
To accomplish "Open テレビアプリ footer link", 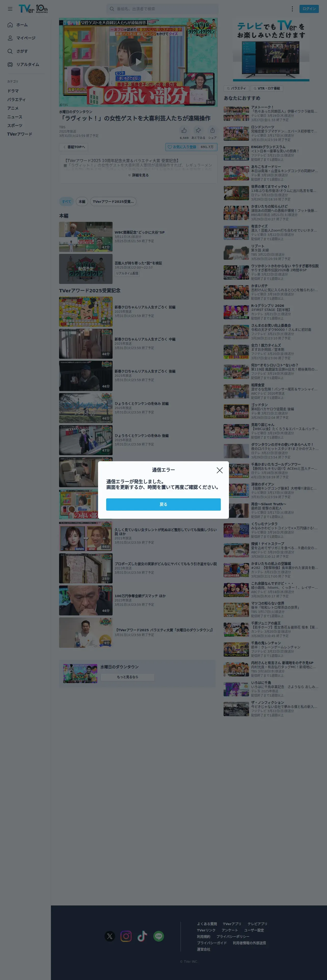I will [257, 924].
